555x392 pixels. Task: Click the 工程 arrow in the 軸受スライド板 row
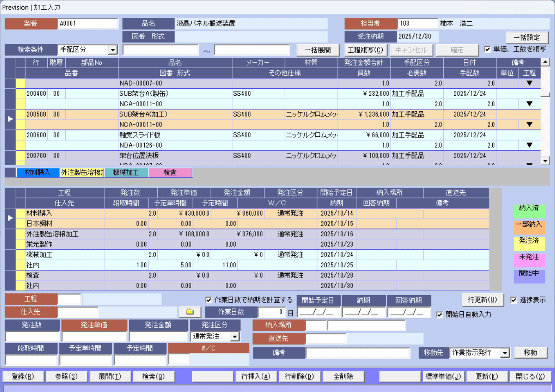(529, 145)
